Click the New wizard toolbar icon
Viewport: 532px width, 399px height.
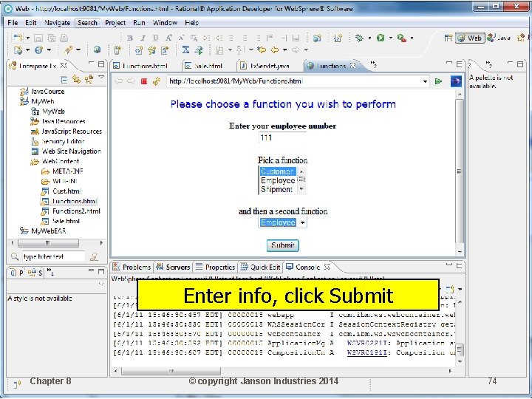pyautogui.click(x=18, y=38)
